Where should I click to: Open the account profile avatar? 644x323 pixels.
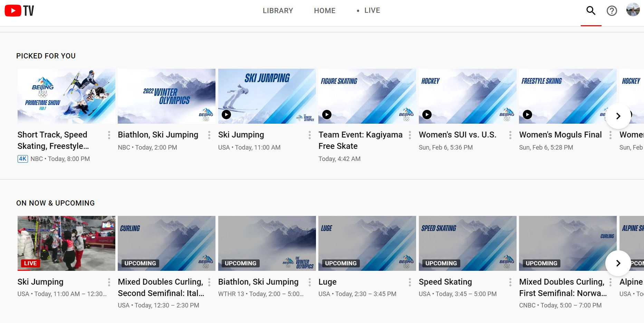coord(633,10)
